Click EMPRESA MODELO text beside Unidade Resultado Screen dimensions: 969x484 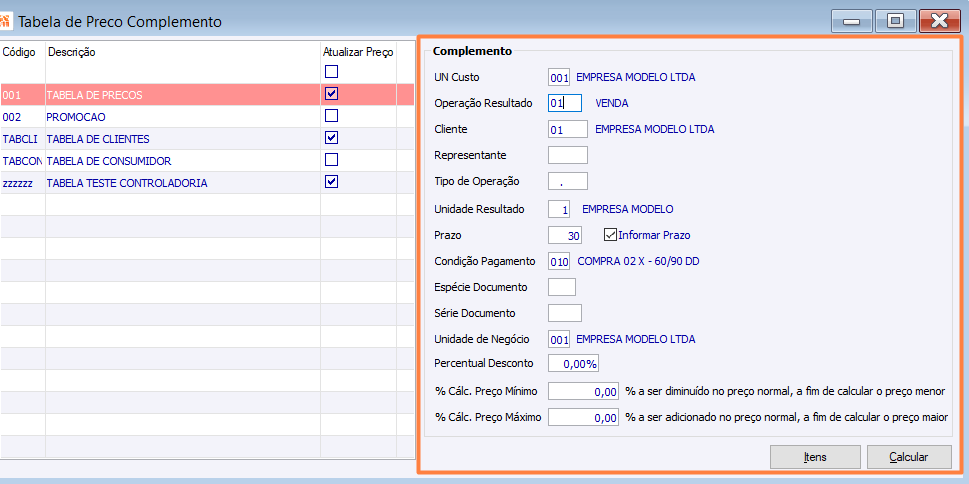628,210
